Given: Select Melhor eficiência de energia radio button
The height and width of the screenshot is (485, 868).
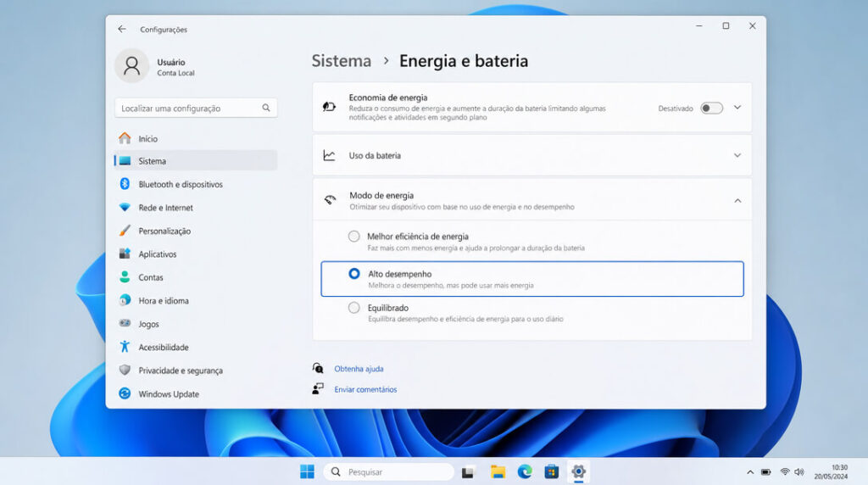Looking at the screenshot, I should point(353,237).
